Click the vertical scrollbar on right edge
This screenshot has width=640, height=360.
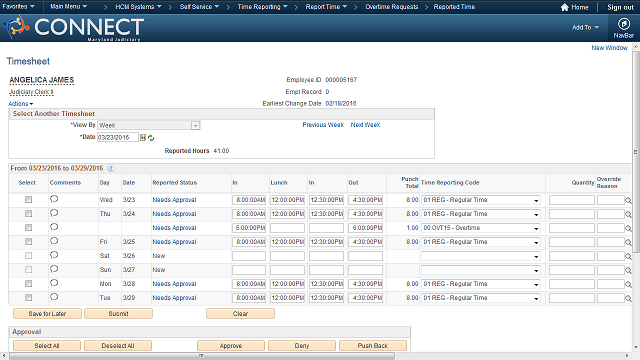636,151
